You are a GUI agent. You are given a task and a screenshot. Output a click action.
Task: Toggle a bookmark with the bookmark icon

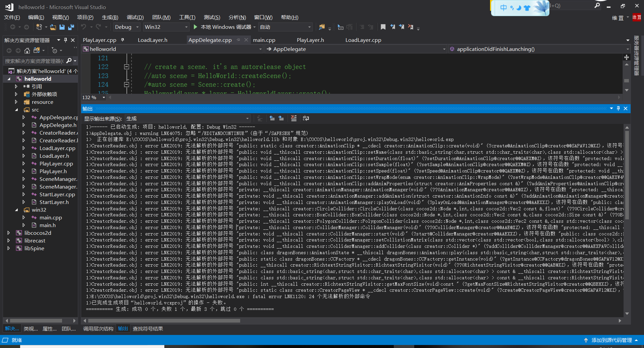(383, 27)
